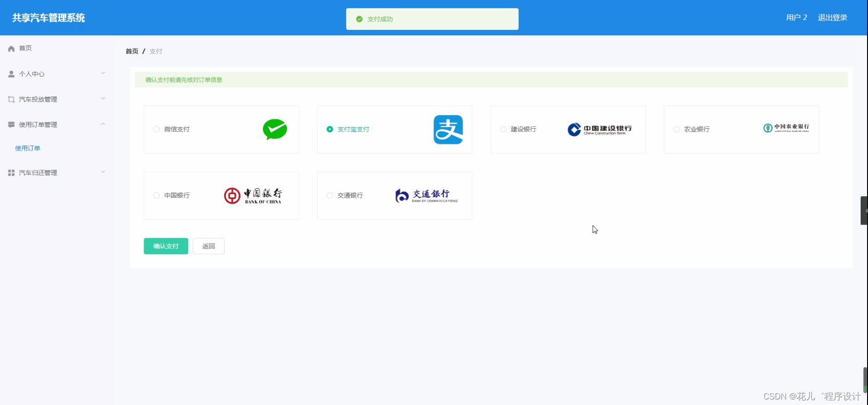The height and width of the screenshot is (405, 868).
Task: Click the 共享汽车管理系统 title
Action: [x=48, y=18]
